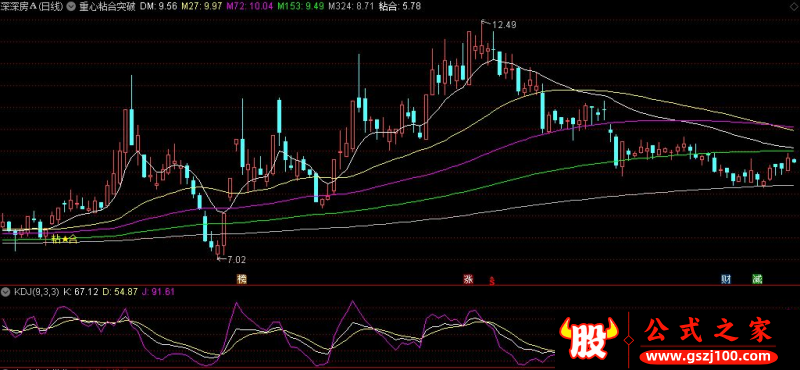This screenshot has height=370, width=800.
Task: Click the 涨 event marker icon
Action: (468, 279)
